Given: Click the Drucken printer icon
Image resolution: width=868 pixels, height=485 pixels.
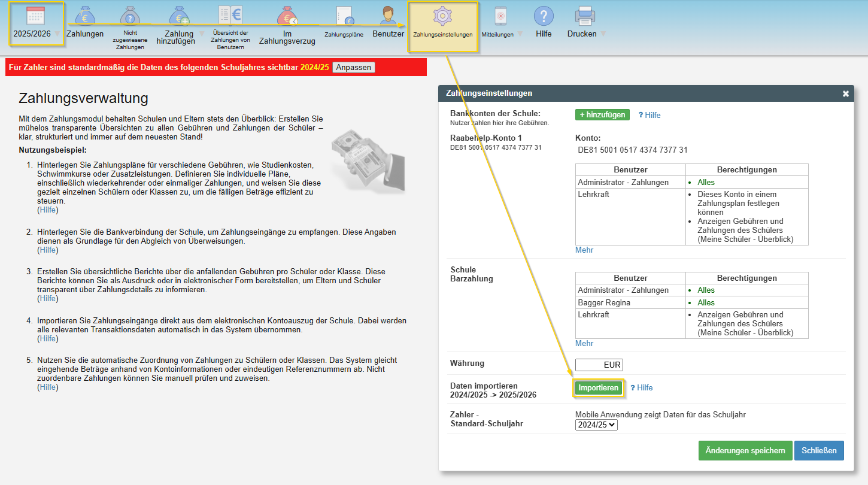Looking at the screenshot, I should pyautogui.click(x=584, y=16).
